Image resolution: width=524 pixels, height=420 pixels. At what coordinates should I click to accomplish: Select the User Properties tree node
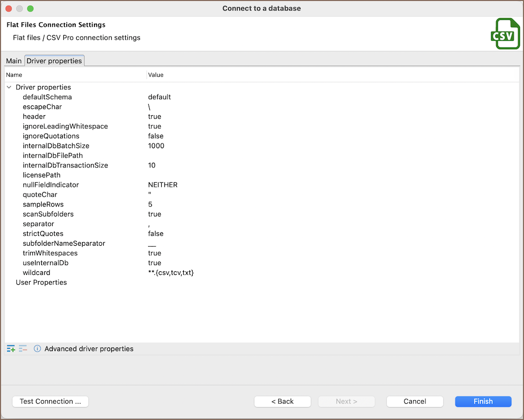click(41, 282)
